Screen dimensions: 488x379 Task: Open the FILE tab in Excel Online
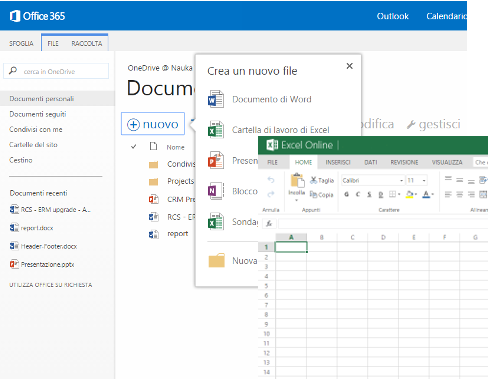coord(272,162)
